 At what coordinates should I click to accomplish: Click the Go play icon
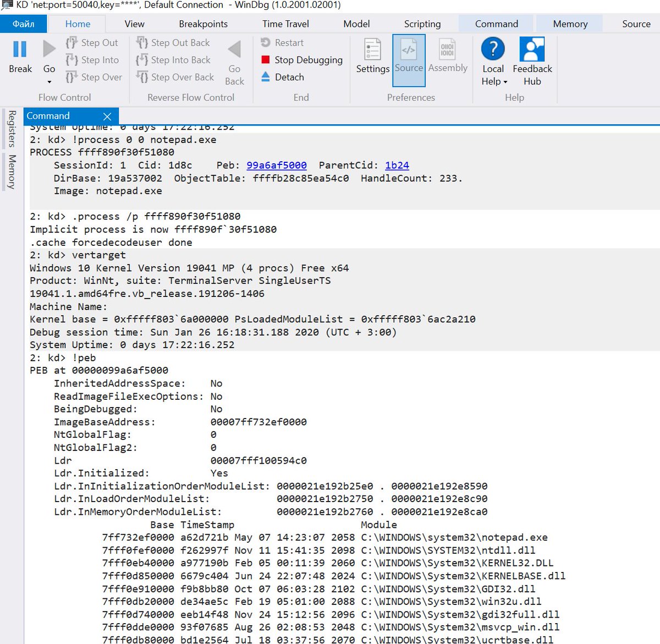[x=49, y=49]
